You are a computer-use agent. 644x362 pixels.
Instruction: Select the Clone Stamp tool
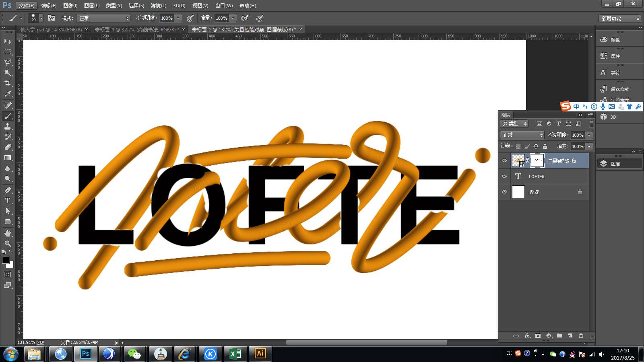(8, 126)
